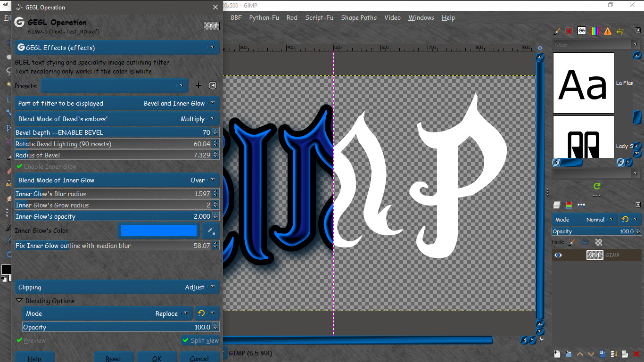This screenshot has width=644, height=362.
Task: Switch to the Paths tab icon
Action: [x=581, y=205]
